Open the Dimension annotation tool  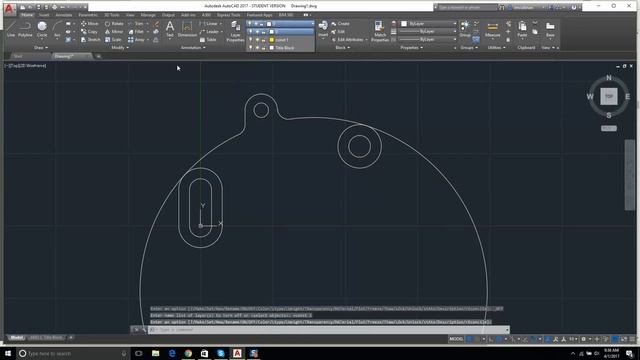(187, 29)
